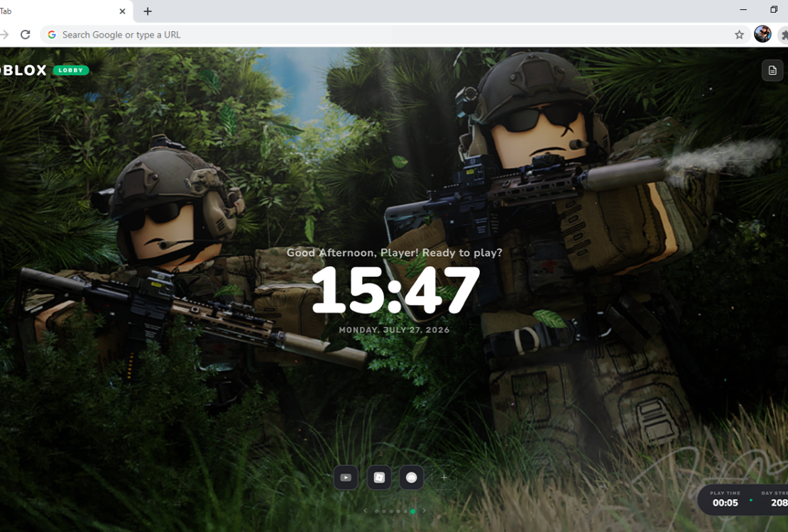Click the green LOBBY badge

click(x=71, y=70)
